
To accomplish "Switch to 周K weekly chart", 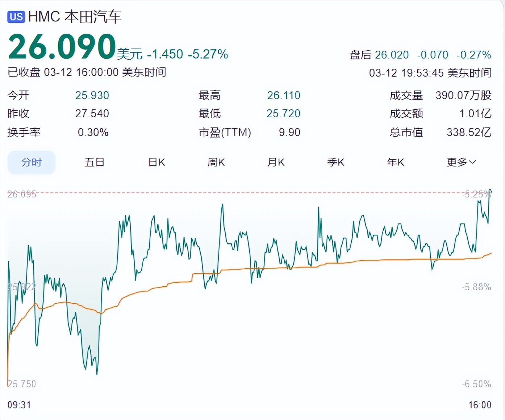I will coord(216,163).
